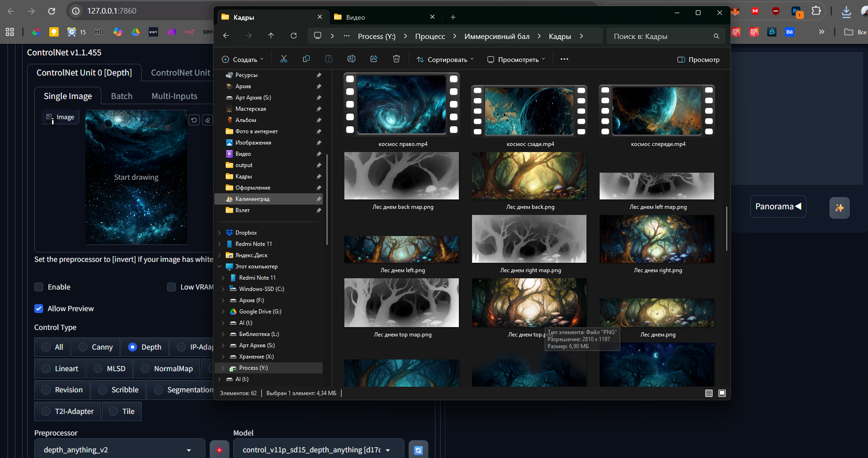Switch to large thumbnails view icon

(722, 393)
